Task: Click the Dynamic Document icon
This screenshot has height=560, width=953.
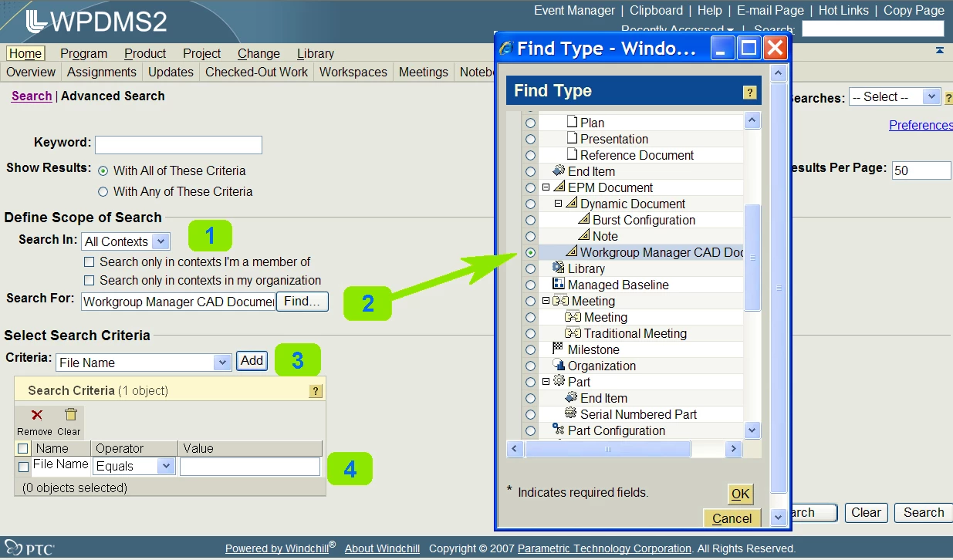Action: 572,203
